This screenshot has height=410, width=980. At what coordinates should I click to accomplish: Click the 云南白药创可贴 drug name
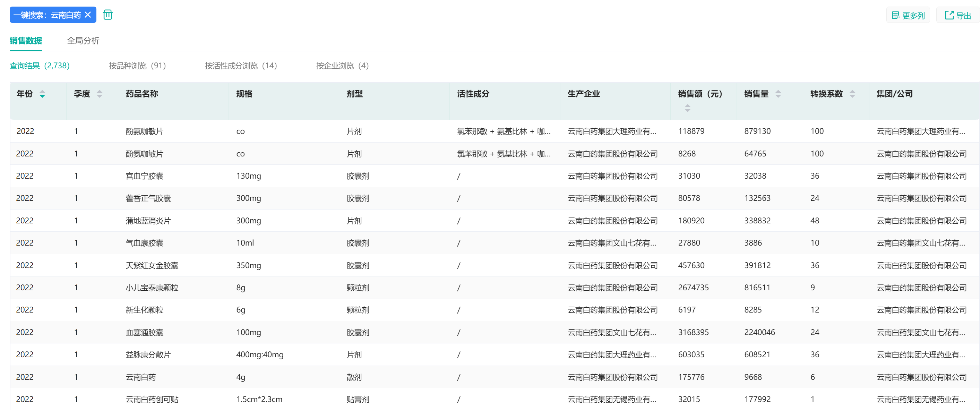point(152,399)
